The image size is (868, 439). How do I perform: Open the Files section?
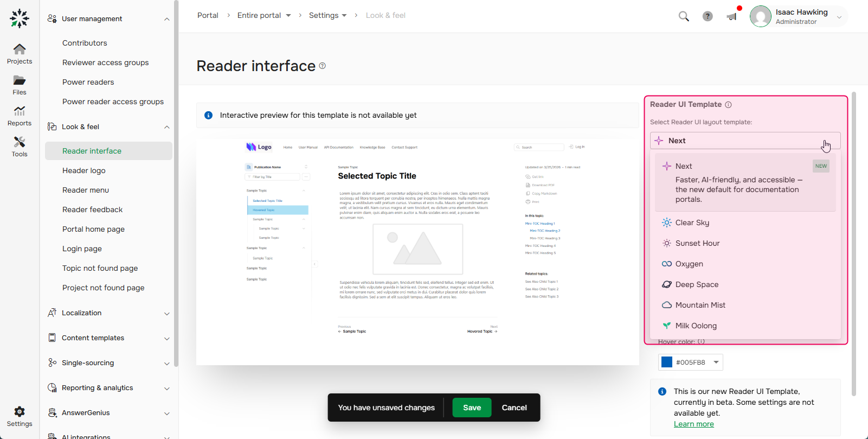(x=20, y=85)
